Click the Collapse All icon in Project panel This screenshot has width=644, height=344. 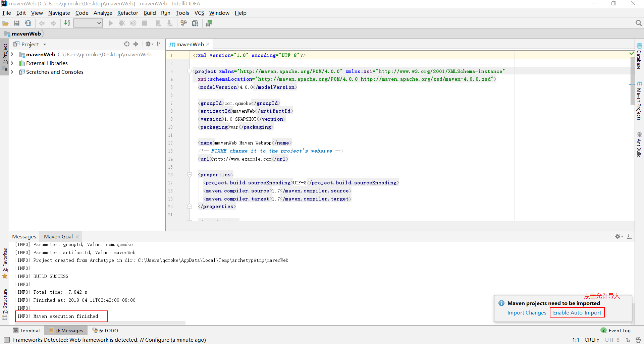pos(136,44)
